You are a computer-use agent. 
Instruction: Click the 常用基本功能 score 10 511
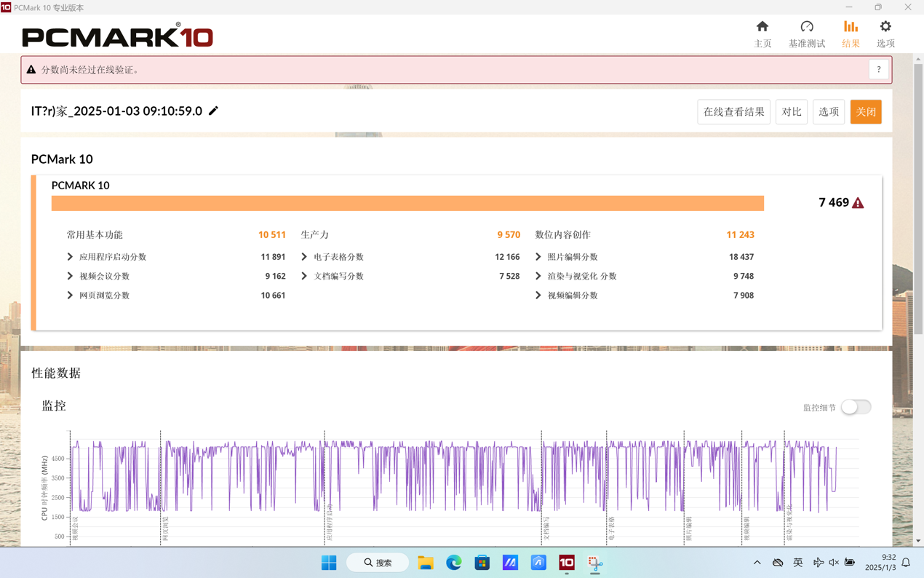click(x=271, y=235)
